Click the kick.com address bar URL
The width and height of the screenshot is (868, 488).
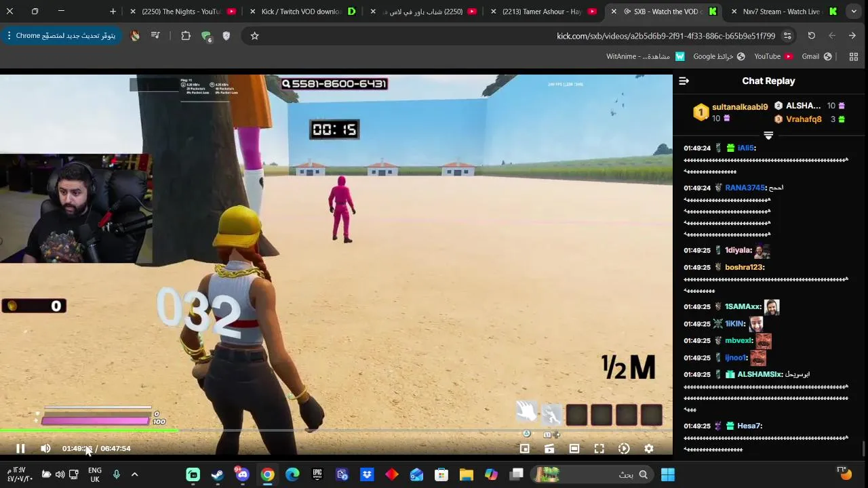point(665,36)
